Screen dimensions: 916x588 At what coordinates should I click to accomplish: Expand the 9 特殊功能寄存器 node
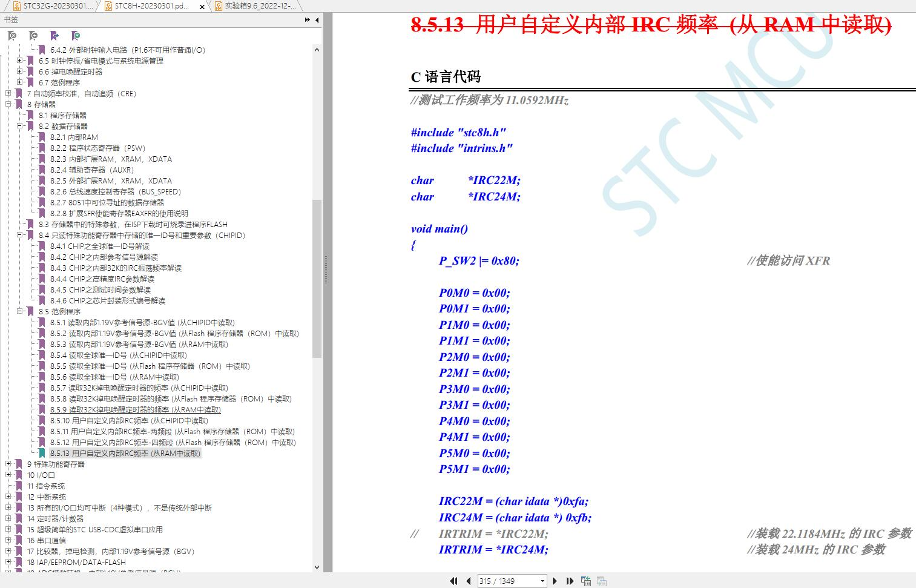click(8, 464)
